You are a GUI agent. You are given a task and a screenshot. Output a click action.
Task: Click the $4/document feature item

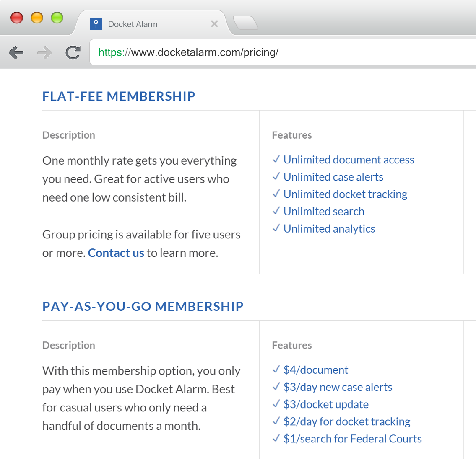[315, 370]
